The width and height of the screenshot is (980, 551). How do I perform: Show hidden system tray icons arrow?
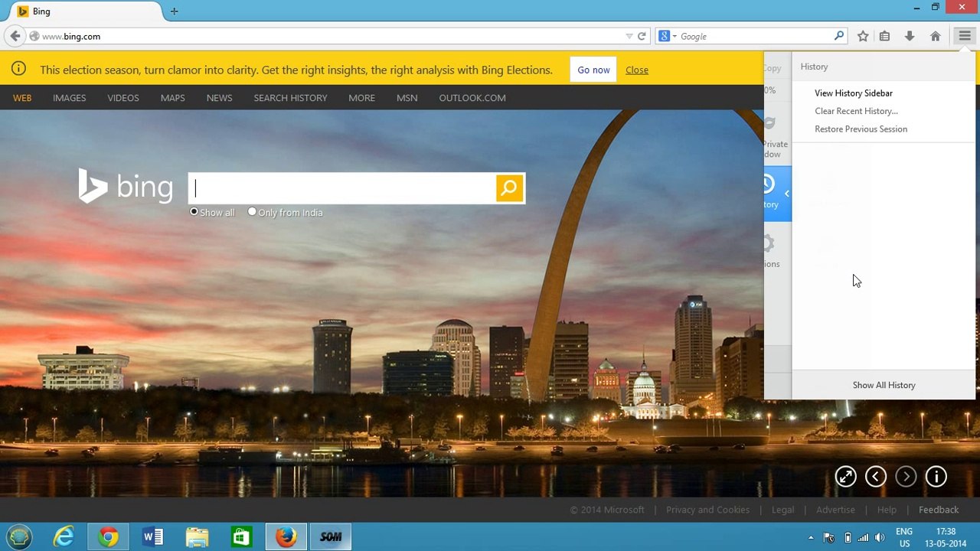click(x=810, y=537)
